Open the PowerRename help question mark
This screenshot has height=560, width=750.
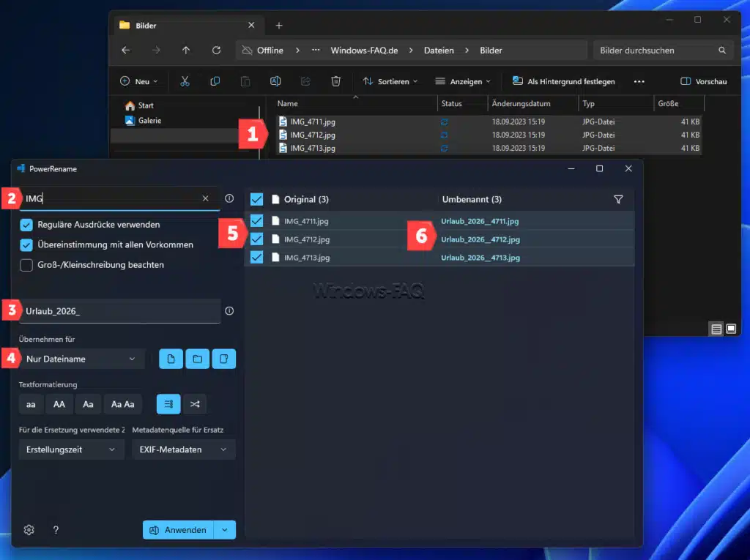point(56,530)
